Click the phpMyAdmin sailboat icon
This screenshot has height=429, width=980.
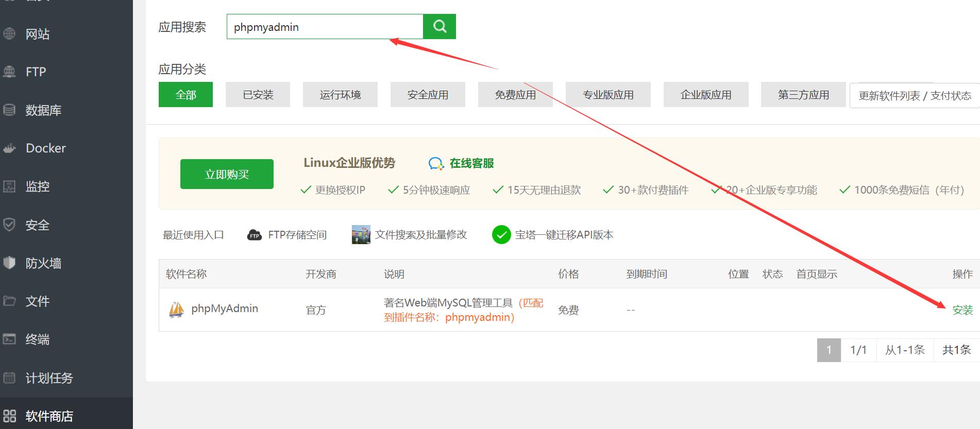tap(177, 310)
